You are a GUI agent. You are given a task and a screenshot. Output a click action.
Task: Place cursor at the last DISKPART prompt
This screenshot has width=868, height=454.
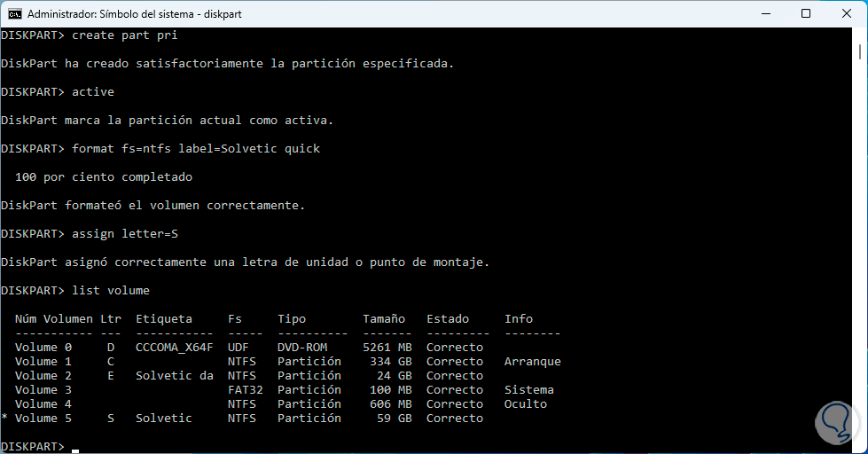click(x=75, y=446)
